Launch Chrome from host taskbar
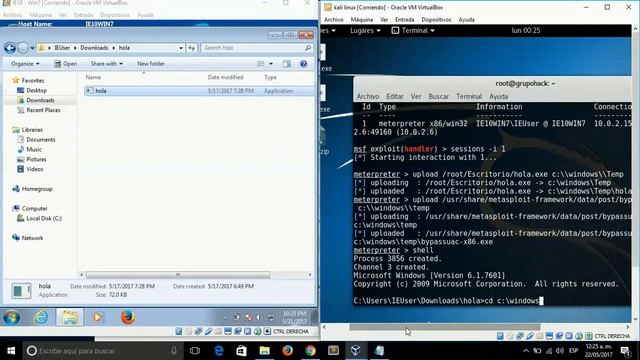The width and height of the screenshot is (640, 360). coord(311,351)
